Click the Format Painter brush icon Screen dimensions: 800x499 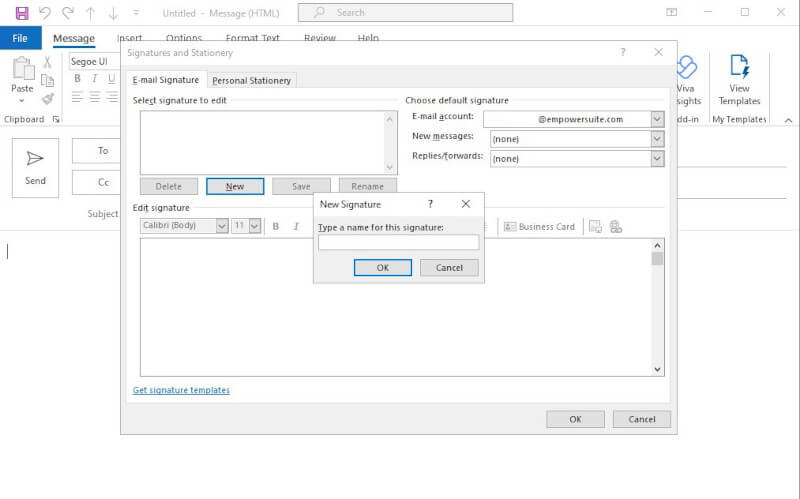coord(47,99)
